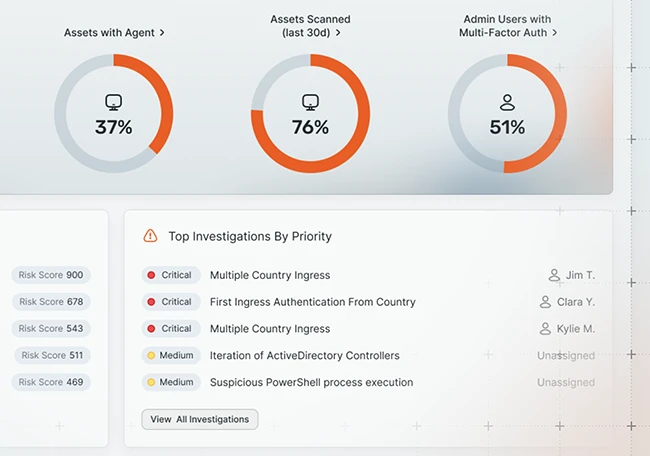Click the 37% value text
Viewport: 650px width, 456px height.
114,127
